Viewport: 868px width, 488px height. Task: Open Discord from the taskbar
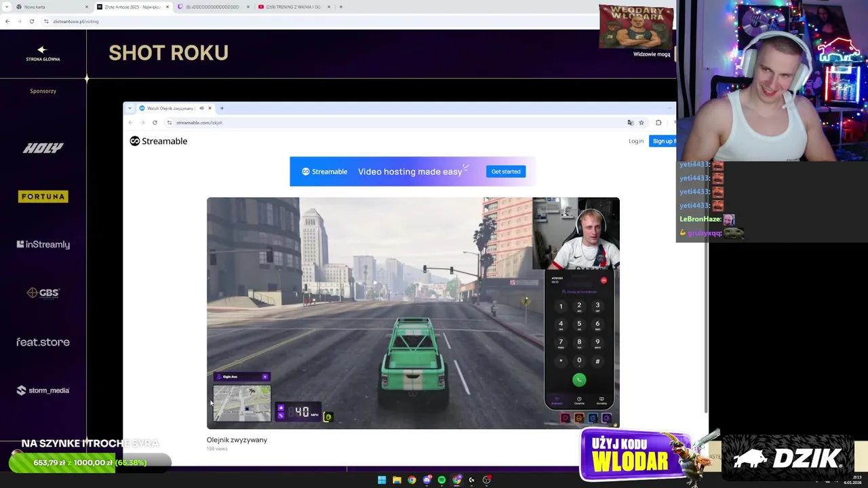[427, 480]
